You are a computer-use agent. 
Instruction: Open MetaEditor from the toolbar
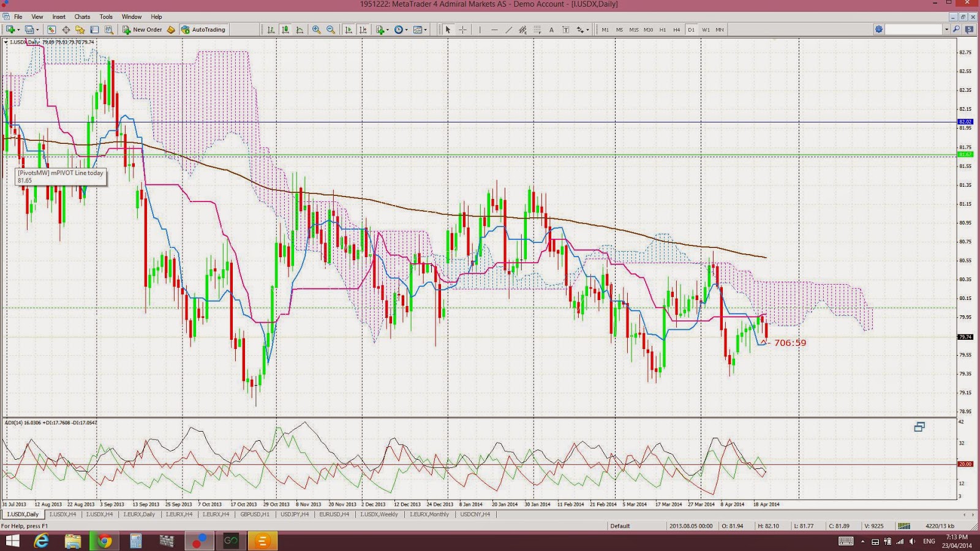click(x=171, y=29)
